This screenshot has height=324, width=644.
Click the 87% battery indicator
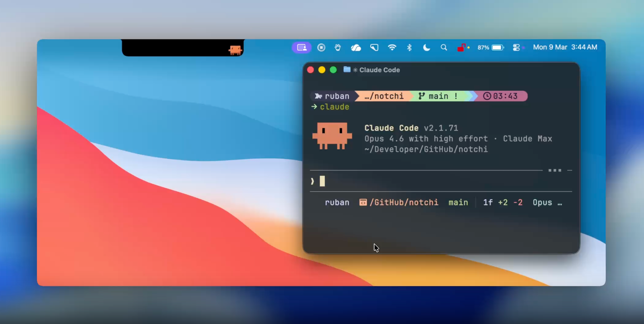(x=490, y=47)
